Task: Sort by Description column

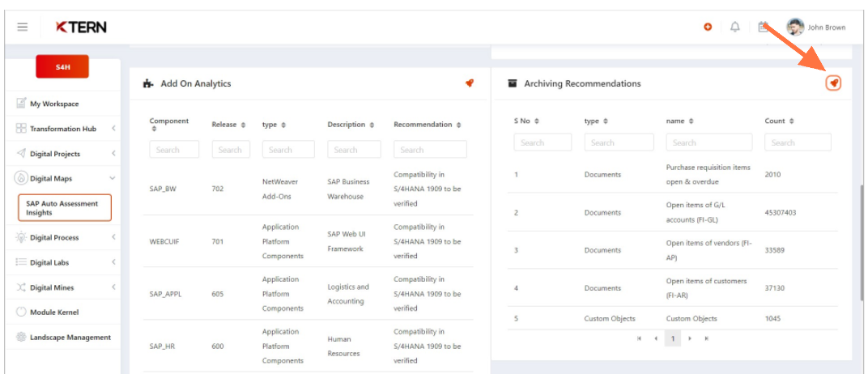Action: pyautogui.click(x=372, y=125)
